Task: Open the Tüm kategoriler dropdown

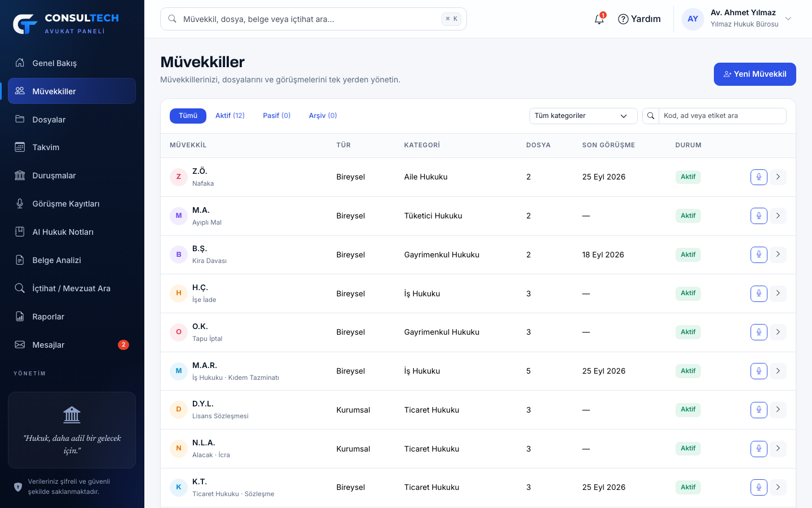Action: 583,116
